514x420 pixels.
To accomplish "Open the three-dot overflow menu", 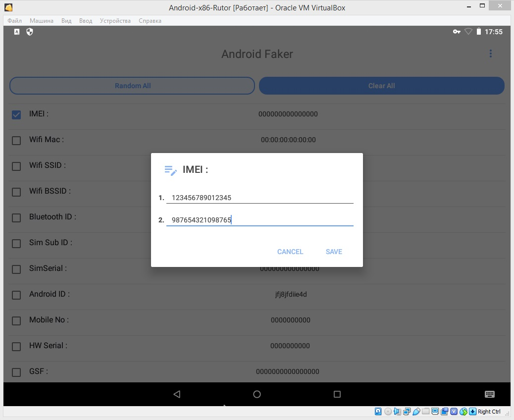I will coord(490,54).
